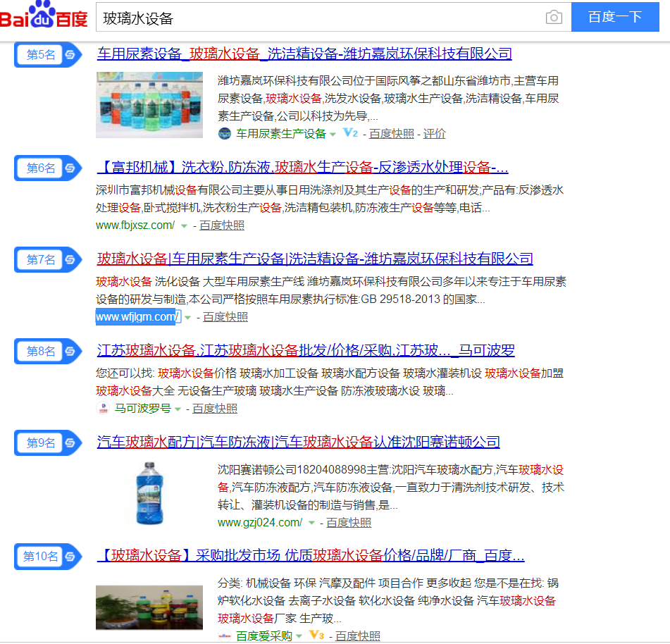Open 百度快照 next to www.wfjlgm.com/
This screenshot has width=670, height=644.
coord(225,316)
